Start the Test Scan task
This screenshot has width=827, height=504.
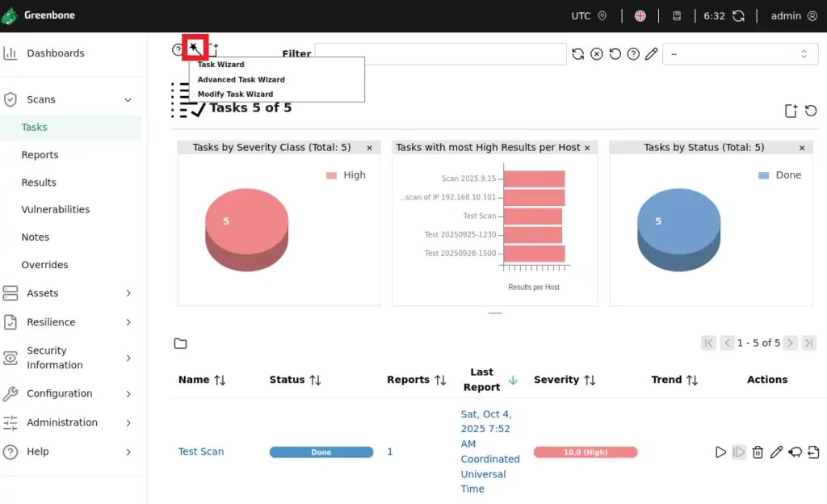tap(720, 452)
